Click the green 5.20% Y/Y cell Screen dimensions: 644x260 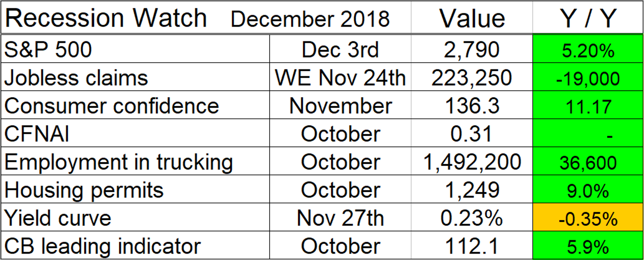point(588,51)
